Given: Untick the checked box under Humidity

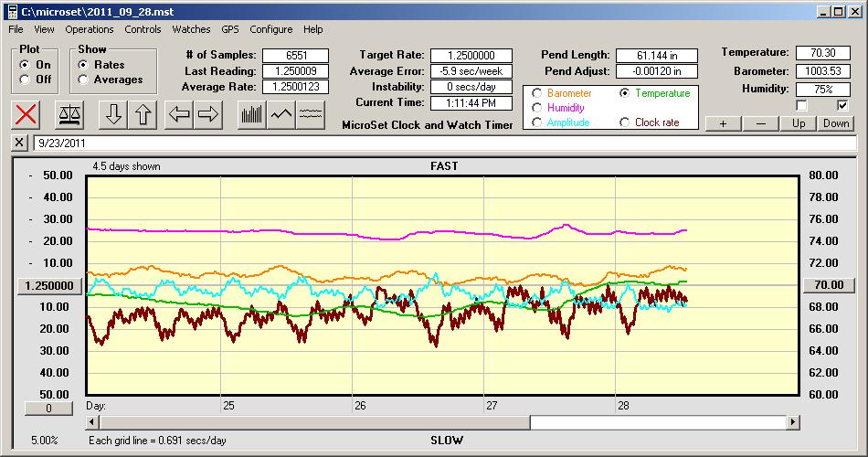Looking at the screenshot, I should 842,105.
